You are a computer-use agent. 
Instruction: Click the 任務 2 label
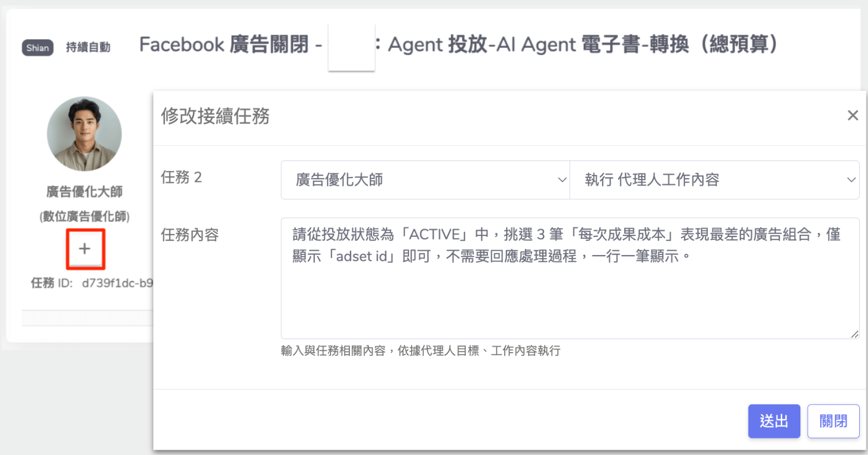181,177
